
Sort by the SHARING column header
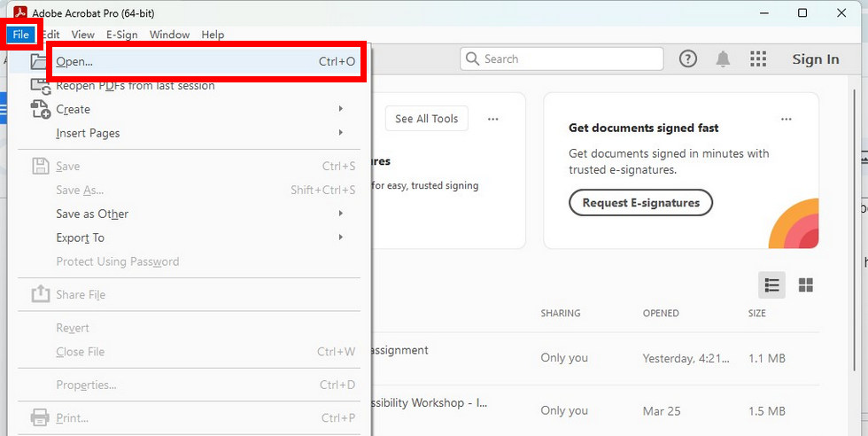[560, 313]
